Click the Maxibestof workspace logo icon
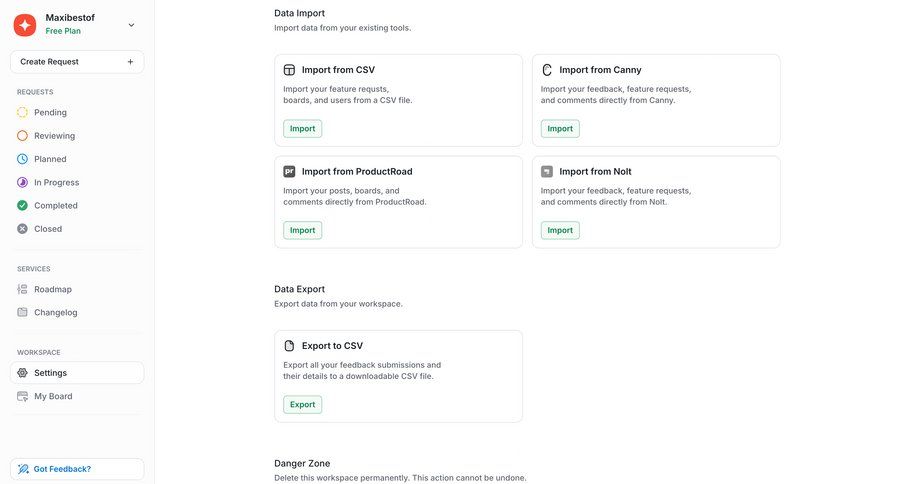Image resolution: width=900 pixels, height=484 pixels. (25, 24)
